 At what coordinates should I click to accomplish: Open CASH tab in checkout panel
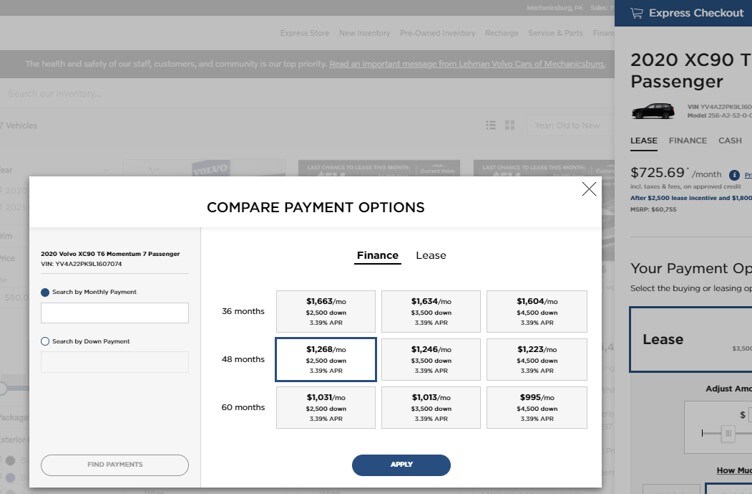point(730,141)
